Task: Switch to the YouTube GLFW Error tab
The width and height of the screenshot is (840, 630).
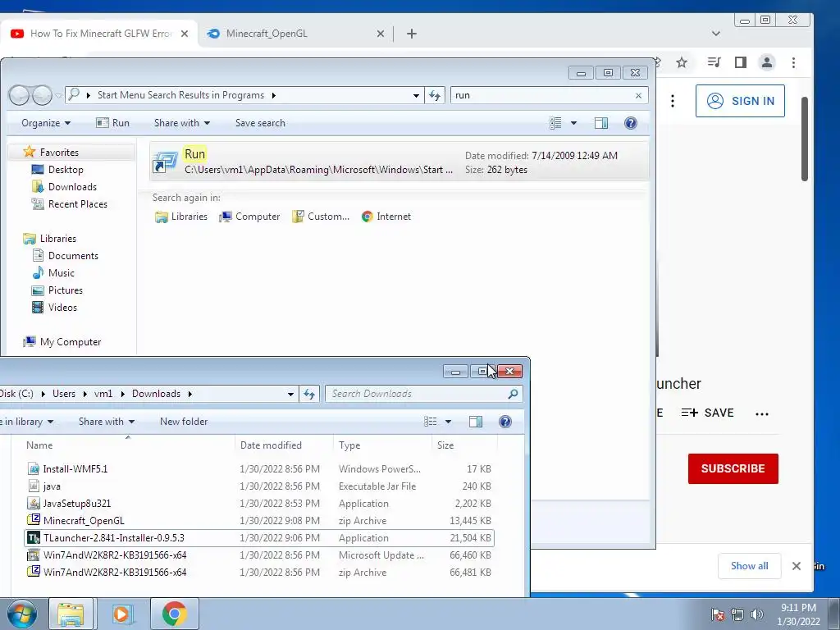Action: click(99, 34)
